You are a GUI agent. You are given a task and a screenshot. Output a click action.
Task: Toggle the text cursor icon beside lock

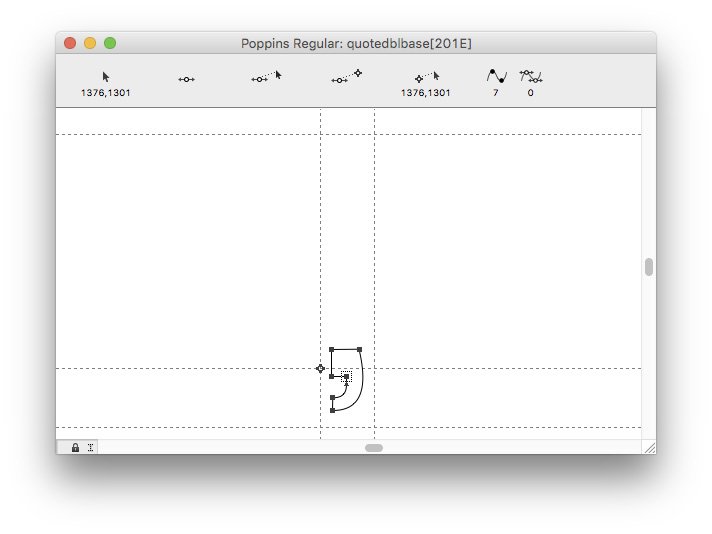click(x=90, y=448)
